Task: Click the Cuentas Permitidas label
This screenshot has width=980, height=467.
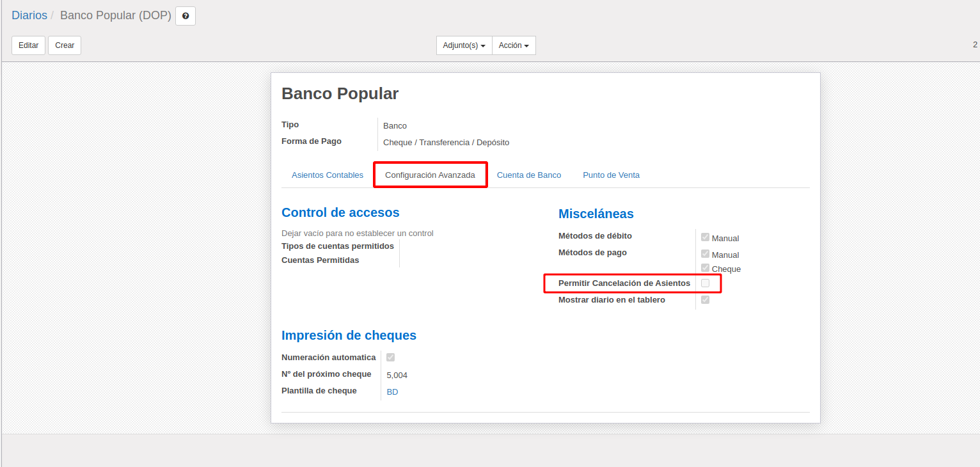Action: (320, 260)
